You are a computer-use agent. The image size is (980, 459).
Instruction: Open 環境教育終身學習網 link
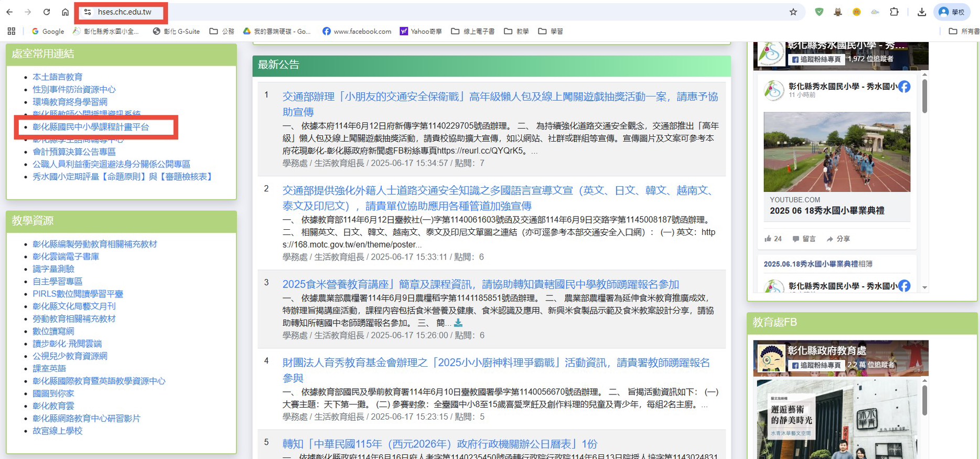(70, 102)
